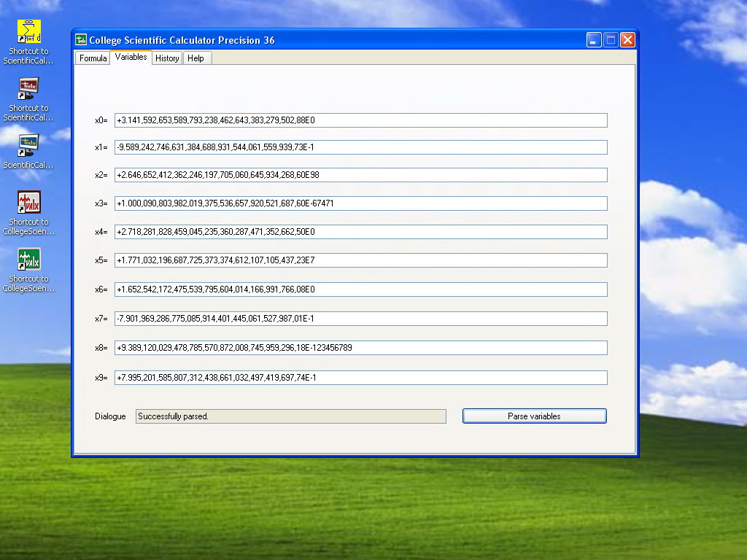Click the Parse variables button

(x=535, y=416)
